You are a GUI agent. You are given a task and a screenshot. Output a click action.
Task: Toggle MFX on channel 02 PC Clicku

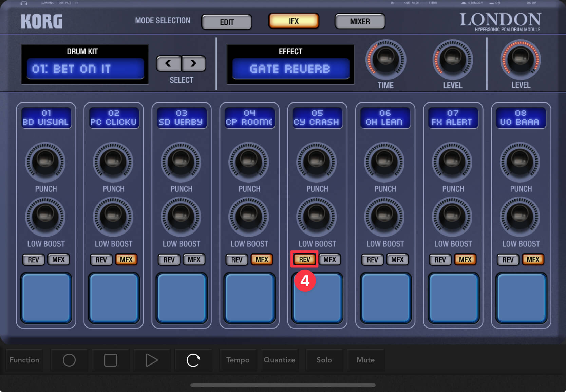(126, 260)
